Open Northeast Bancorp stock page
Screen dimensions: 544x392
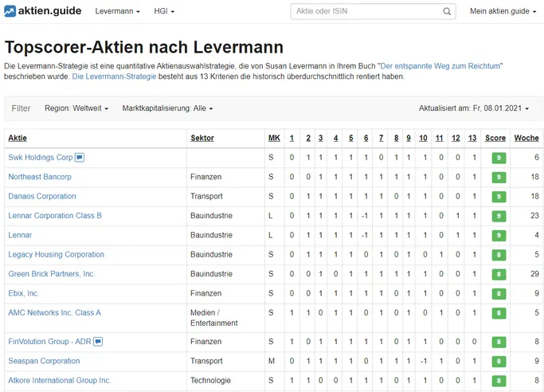[40, 177]
